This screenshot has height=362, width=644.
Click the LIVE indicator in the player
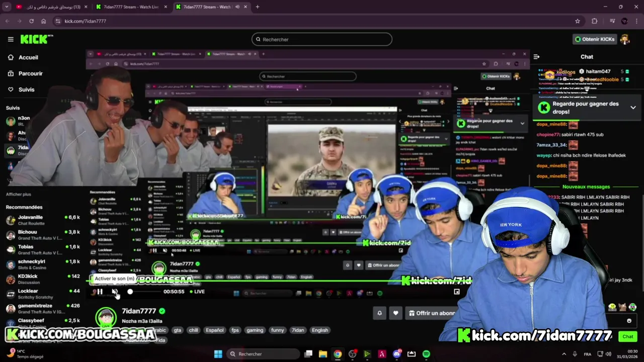[197, 292]
